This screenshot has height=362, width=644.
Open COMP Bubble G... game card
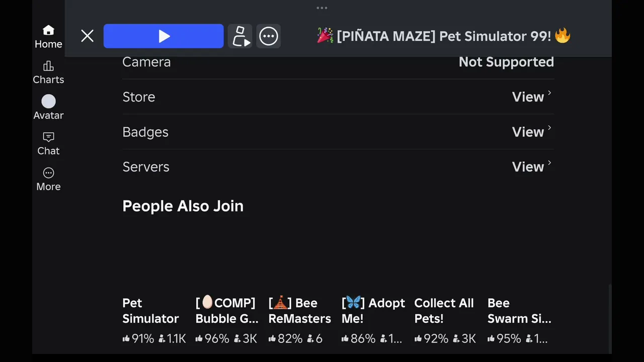pos(227,286)
